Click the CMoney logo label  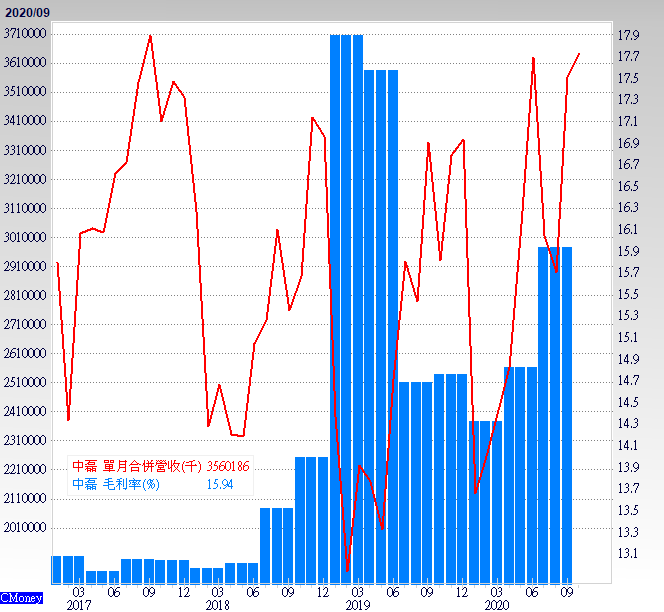click(21, 598)
